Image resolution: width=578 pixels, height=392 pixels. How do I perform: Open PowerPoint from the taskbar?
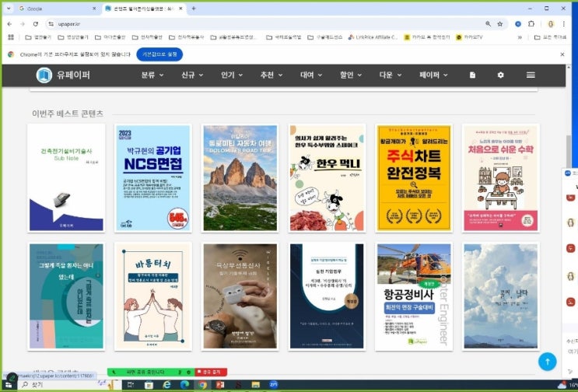(220, 385)
